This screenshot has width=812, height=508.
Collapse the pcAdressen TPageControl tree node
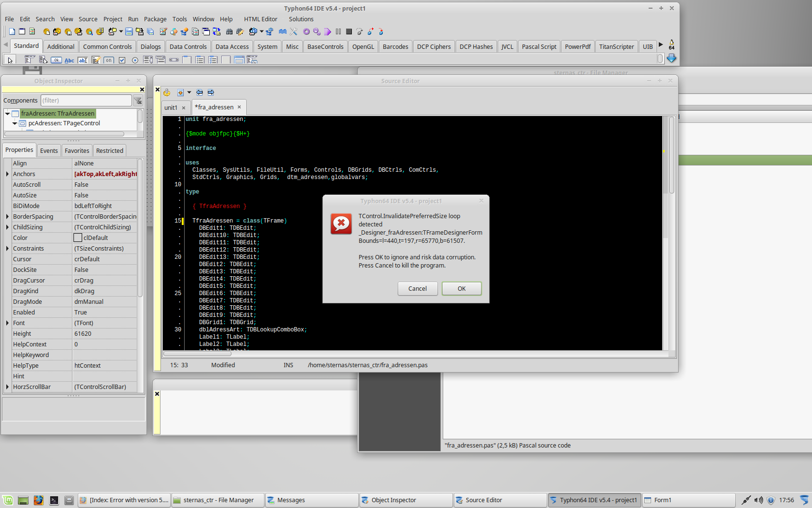click(x=15, y=123)
